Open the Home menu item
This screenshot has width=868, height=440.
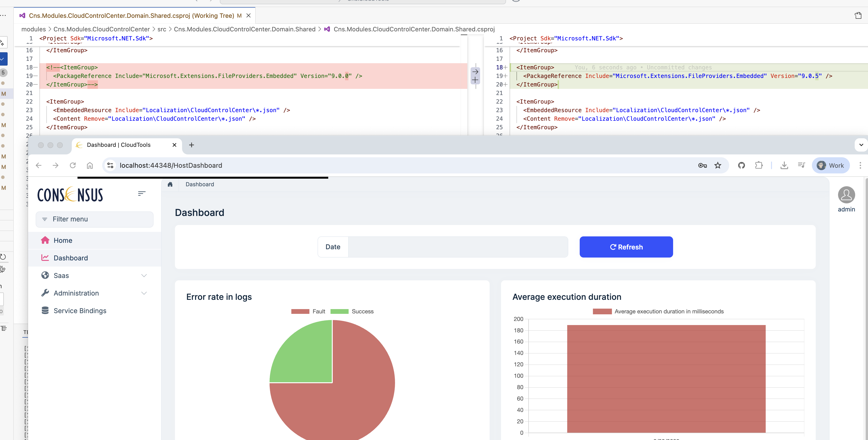pyautogui.click(x=95, y=241)
